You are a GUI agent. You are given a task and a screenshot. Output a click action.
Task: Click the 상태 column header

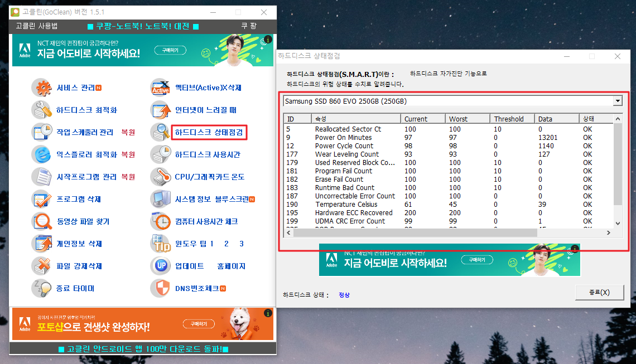pyautogui.click(x=596, y=119)
